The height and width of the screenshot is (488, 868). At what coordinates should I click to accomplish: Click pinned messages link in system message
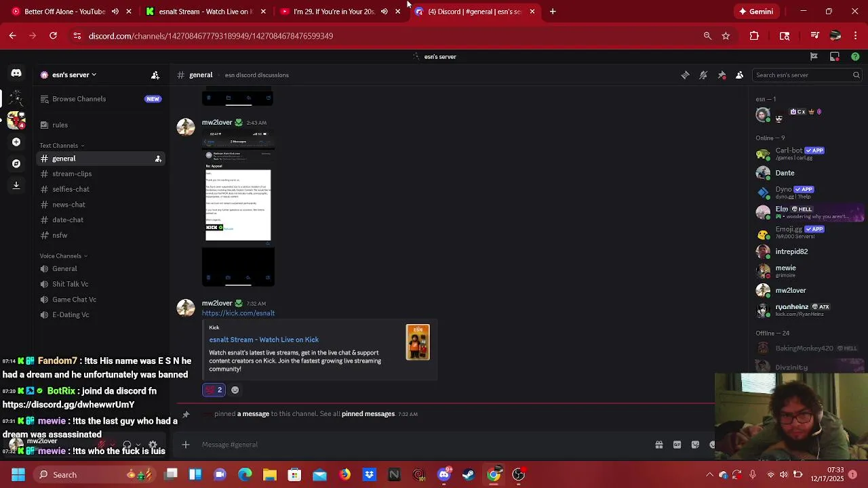368,414
